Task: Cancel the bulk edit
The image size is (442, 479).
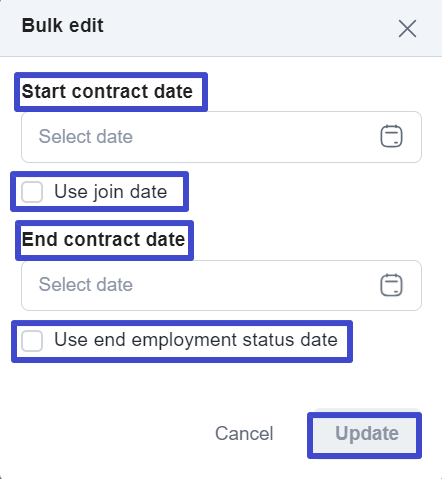Action: coord(244,433)
